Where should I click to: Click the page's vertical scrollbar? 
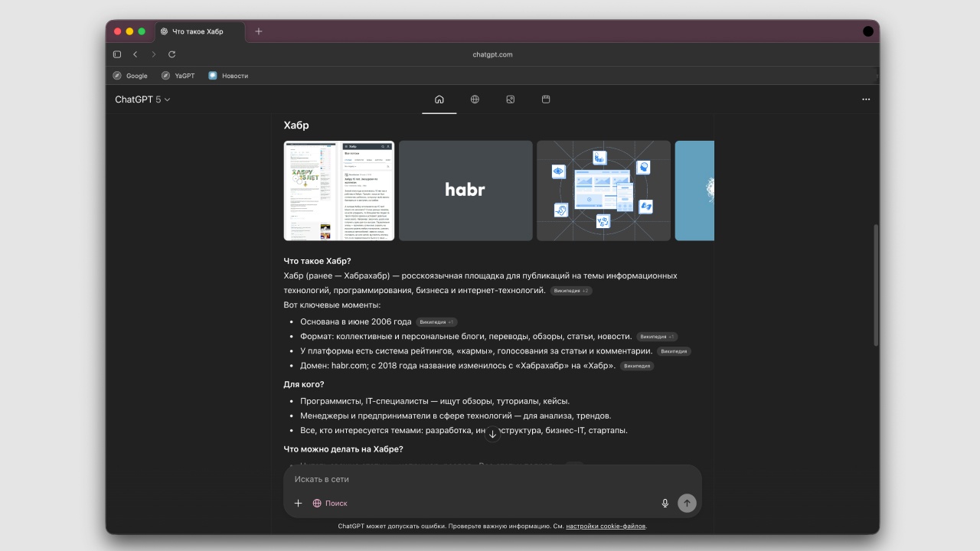point(876,285)
